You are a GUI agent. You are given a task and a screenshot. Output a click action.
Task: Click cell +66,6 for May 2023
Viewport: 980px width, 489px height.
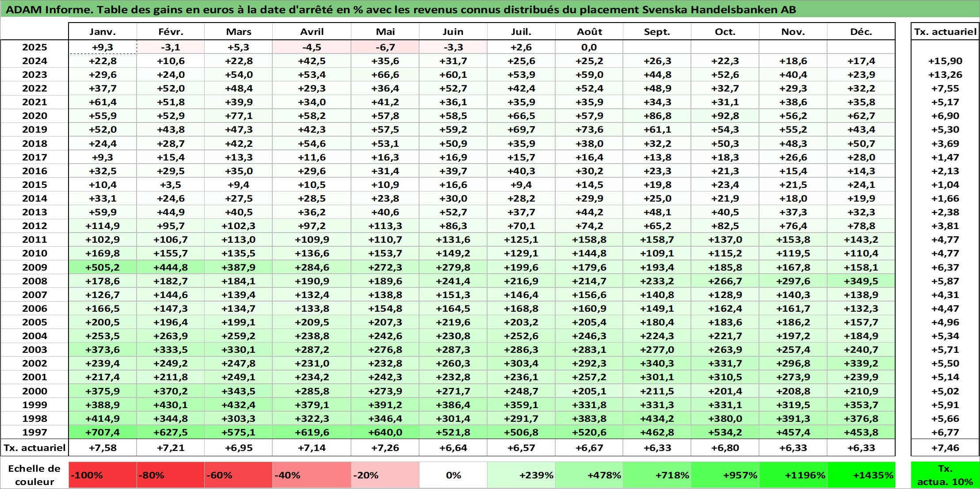tap(385, 75)
